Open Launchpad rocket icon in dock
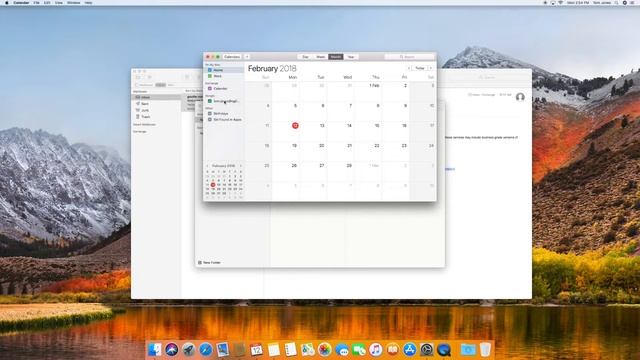 tap(189, 349)
